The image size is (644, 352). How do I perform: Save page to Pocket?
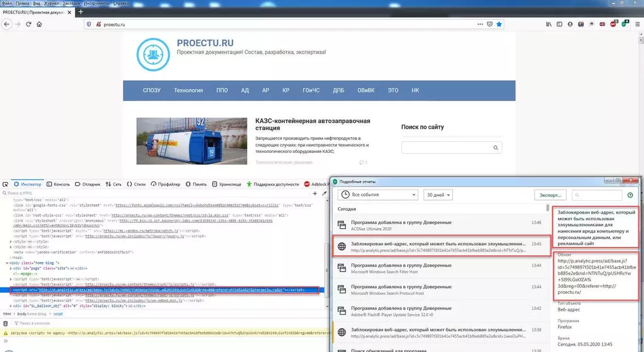(x=489, y=24)
